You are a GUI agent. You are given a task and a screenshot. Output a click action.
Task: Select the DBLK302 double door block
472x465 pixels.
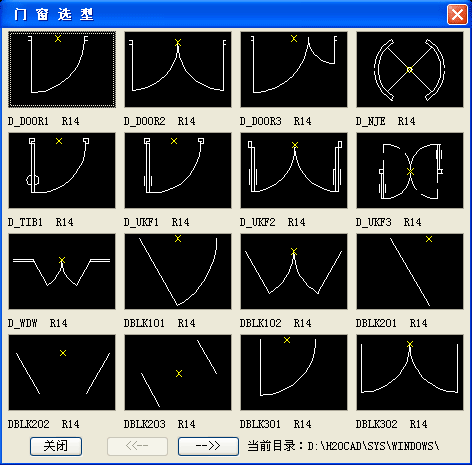(x=410, y=372)
